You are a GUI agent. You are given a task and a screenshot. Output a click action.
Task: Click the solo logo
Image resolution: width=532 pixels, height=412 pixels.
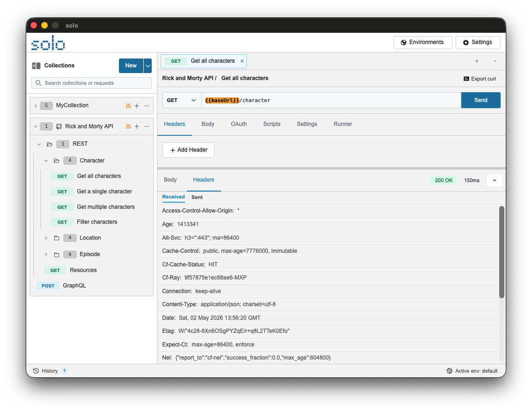pos(48,43)
